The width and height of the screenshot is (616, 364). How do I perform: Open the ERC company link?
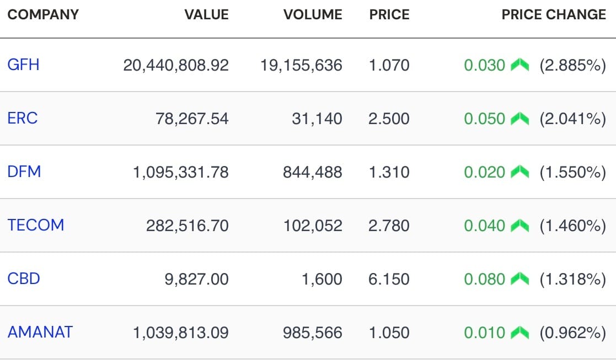click(23, 119)
